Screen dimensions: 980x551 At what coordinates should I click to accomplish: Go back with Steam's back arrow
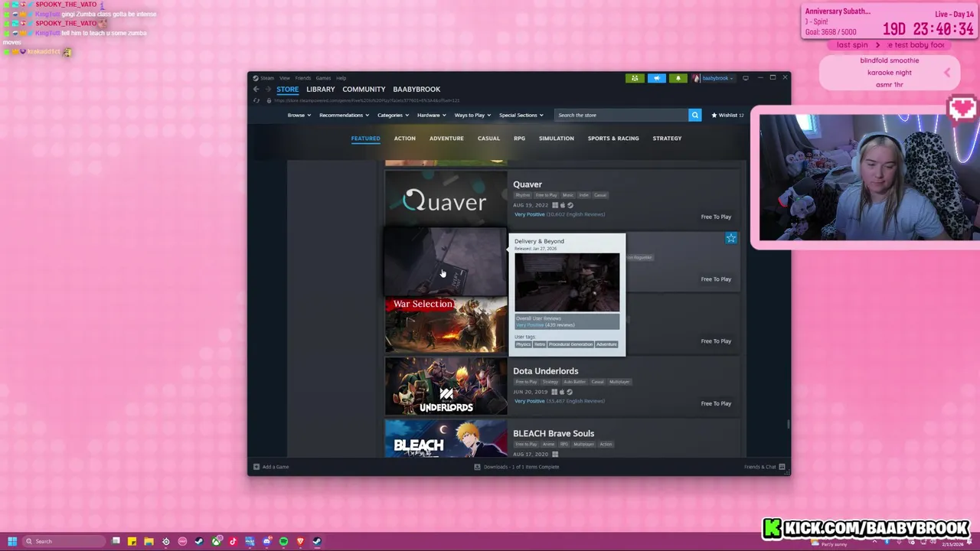256,90
